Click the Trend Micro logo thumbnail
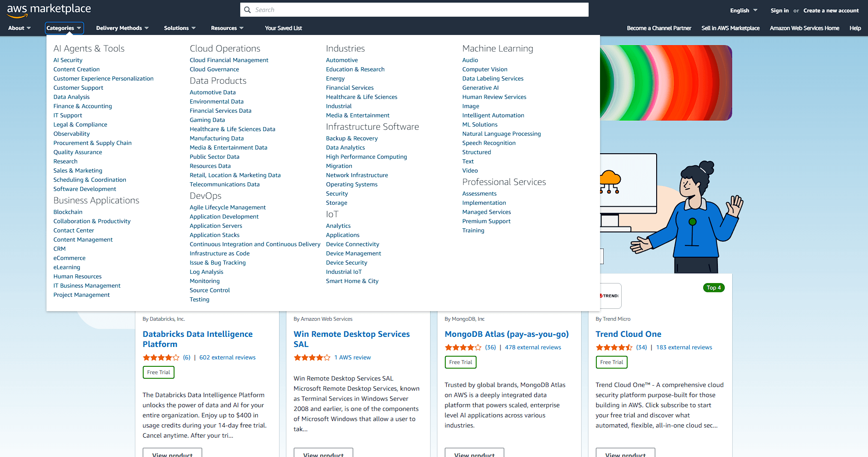The image size is (868, 457). [x=611, y=296]
